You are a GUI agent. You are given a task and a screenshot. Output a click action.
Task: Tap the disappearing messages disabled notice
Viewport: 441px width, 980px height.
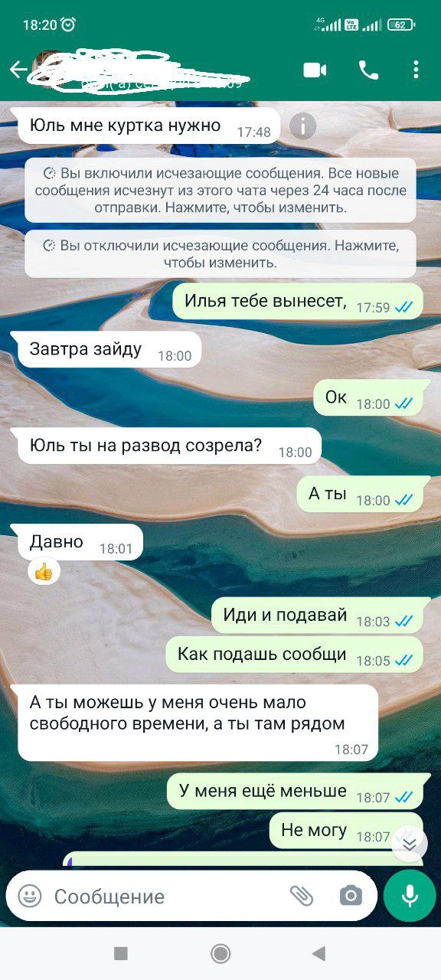pos(220,254)
